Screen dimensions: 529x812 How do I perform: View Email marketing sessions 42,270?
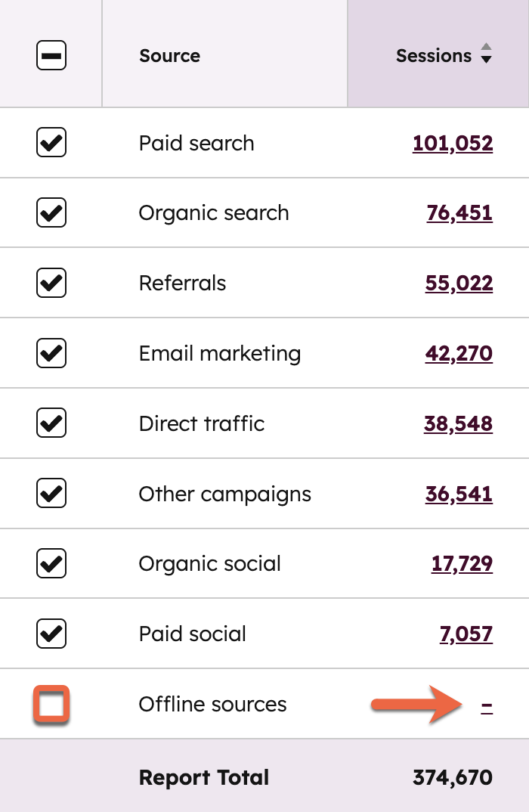tap(459, 352)
